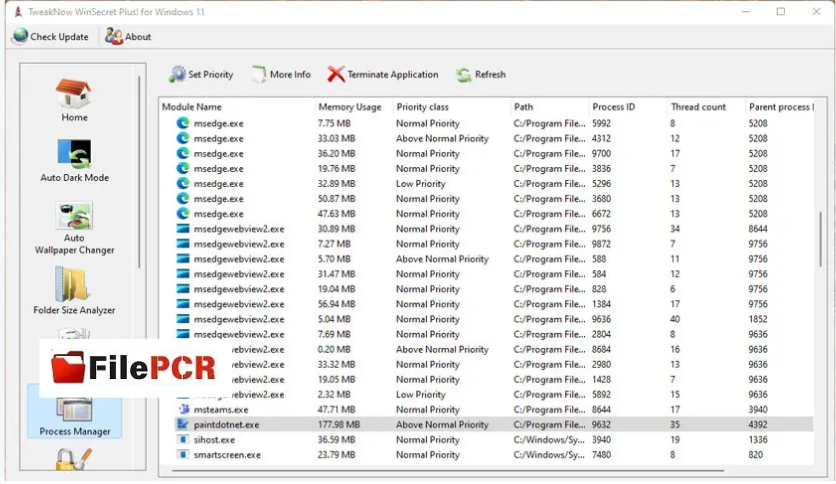Click 177.98 MB memory cell
This screenshot has width=836, height=484.
(x=339, y=425)
